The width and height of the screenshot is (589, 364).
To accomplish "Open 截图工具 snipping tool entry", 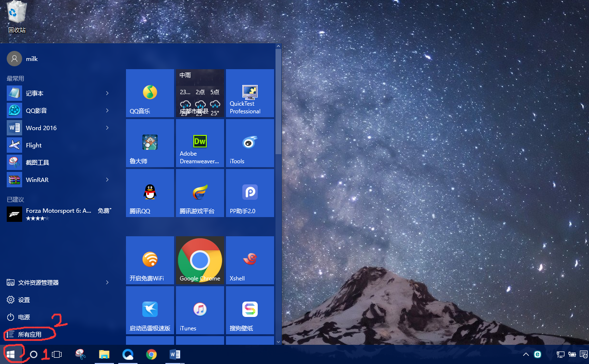I will (59, 162).
